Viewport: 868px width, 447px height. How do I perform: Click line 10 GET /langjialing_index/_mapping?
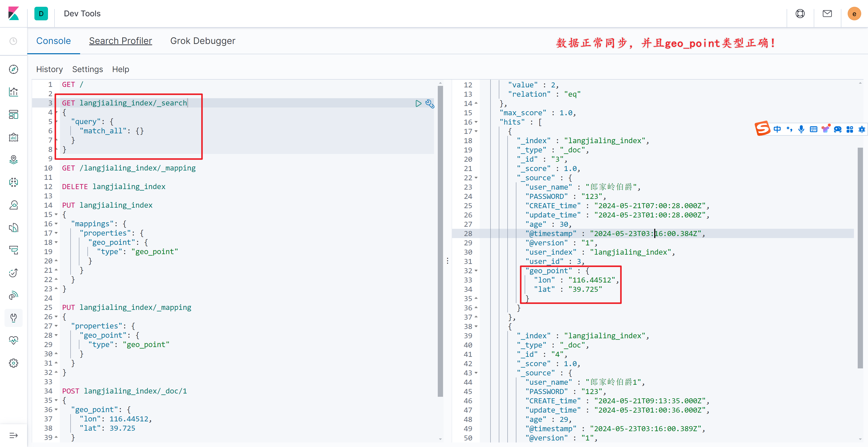[x=129, y=168]
